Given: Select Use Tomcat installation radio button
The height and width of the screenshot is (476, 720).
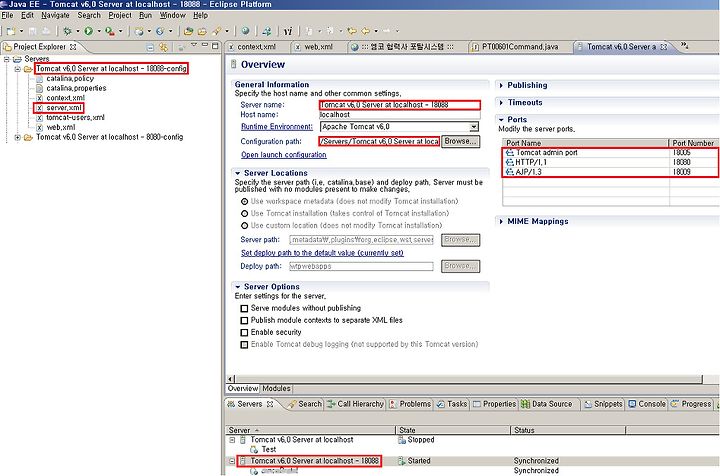Looking at the screenshot, I should (244, 213).
